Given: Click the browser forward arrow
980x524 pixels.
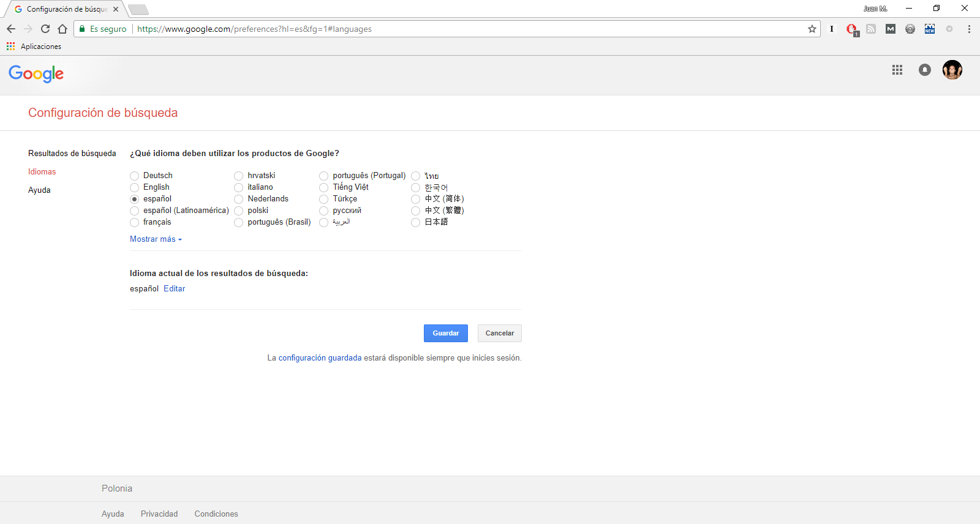Looking at the screenshot, I should 28,29.
